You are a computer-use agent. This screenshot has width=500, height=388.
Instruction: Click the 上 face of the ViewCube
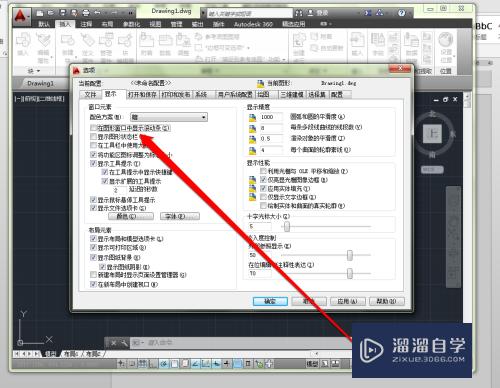[x=432, y=134]
